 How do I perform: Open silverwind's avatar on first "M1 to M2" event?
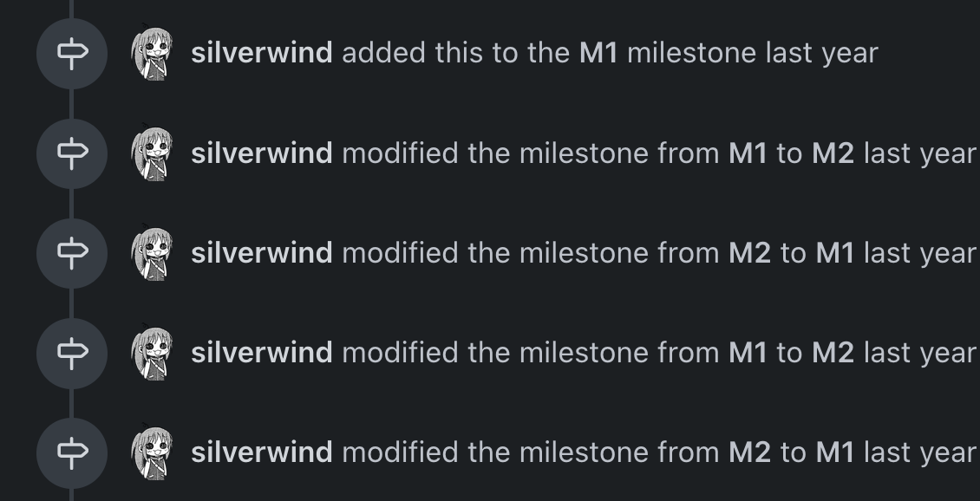[x=152, y=153]
